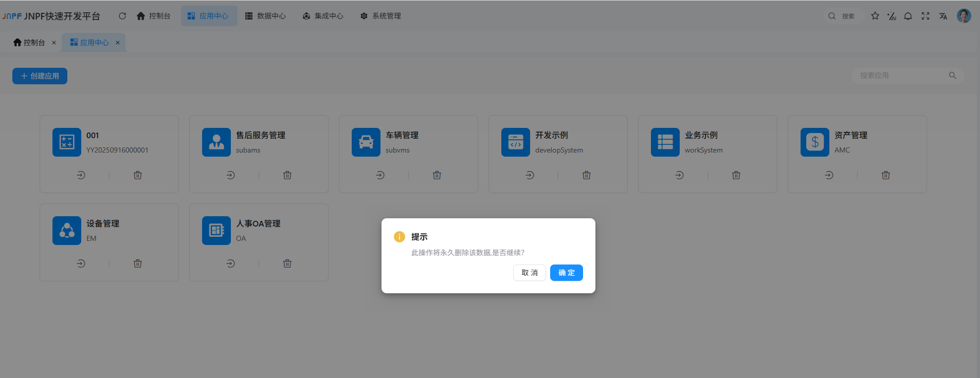
Task: Open the user avatar menu
Action: (x=964, y=16)
